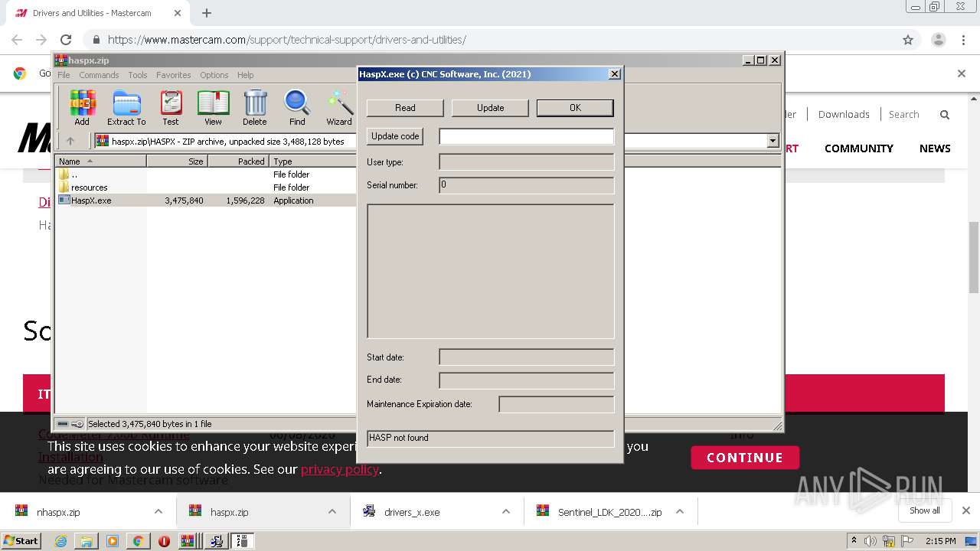Open Internet Explorer from the taskbar
Screen dimensions: 980x551
60,541
